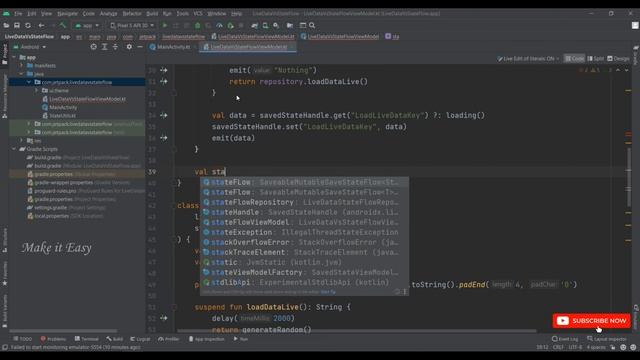Image resolution: width=640 pixels, height=360 pixels.
Task: Click the Sync Project with Gradle elephant icon
Action: coord(254,25)
